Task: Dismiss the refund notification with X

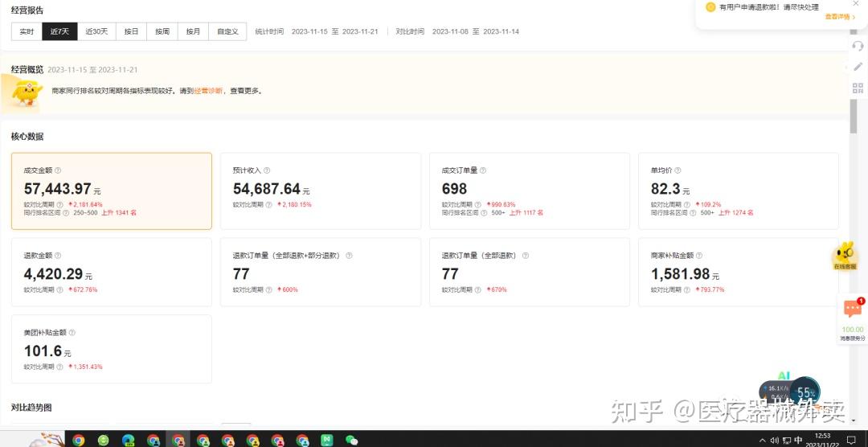Action: 856,3
